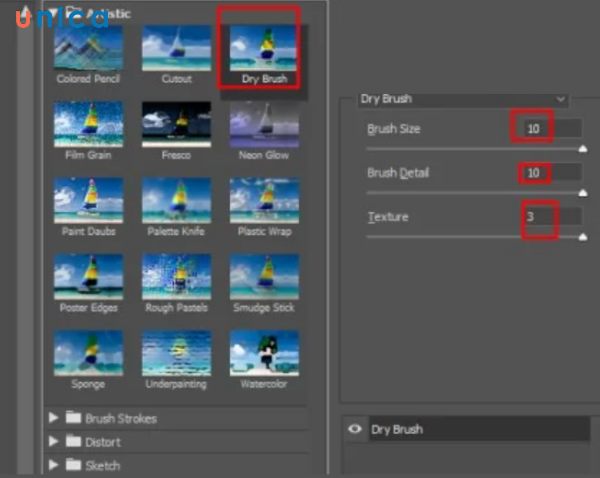Image resolution: width=600 pixels, height=478 pixels.
Task: Select the Palette Knife filter thumbnail
Action: (176, 200)
